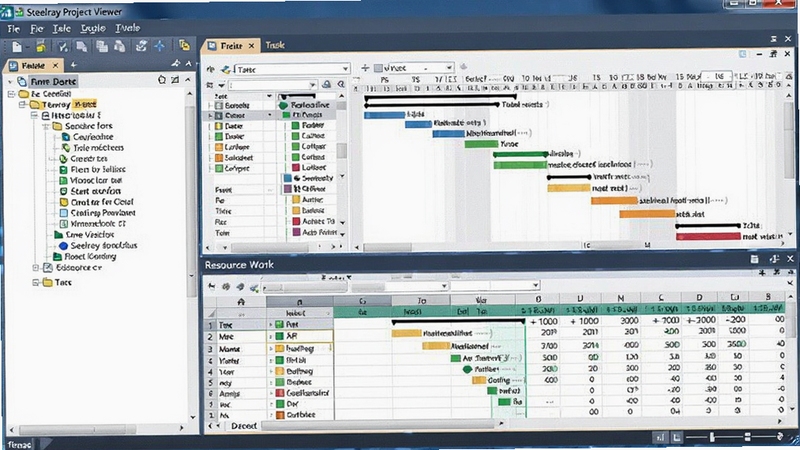Click the Resource Work panel menu icon
The width and height of the screenshot is (800, 450).
pyautogui.click(x=754, y=259)
